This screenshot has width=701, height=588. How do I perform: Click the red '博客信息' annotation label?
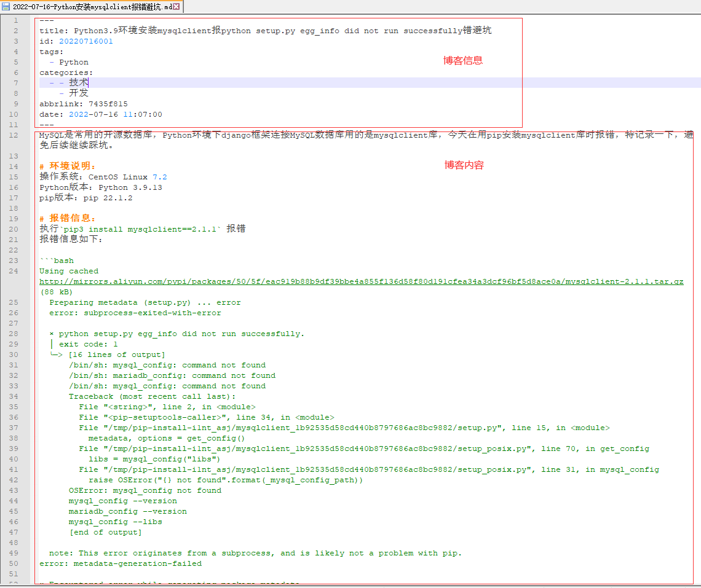point(463,60)
